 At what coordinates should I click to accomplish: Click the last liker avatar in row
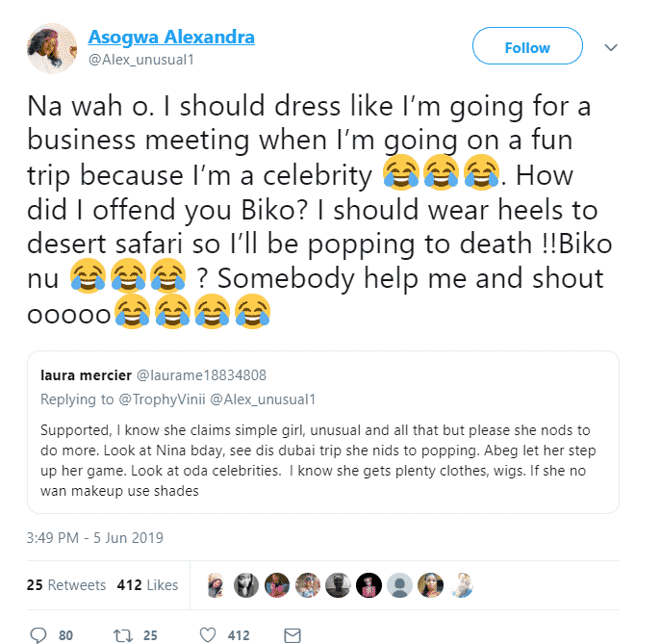click(x=461, y=584)
